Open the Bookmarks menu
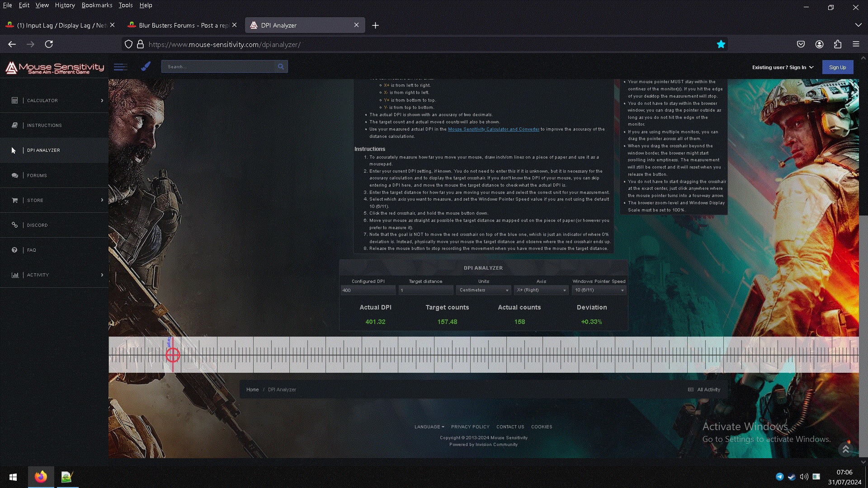The height and width of the screenshot is (488, 868). click(x=97, y=5)
